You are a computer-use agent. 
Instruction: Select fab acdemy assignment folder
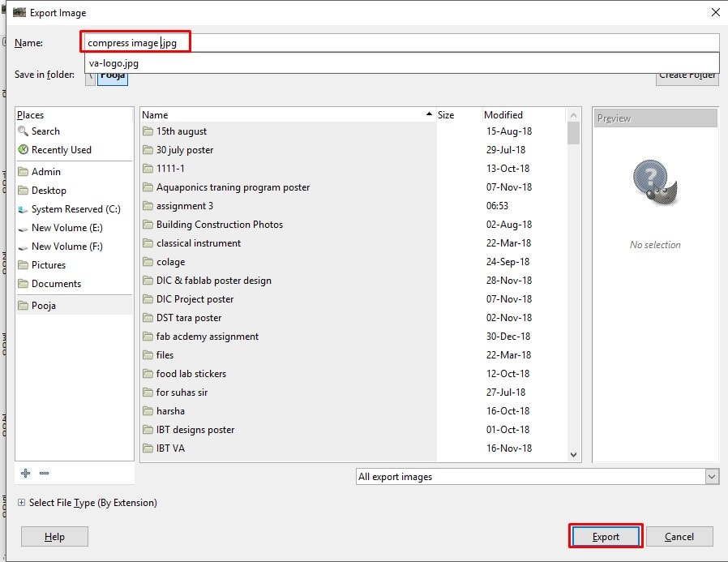point(207,337)
